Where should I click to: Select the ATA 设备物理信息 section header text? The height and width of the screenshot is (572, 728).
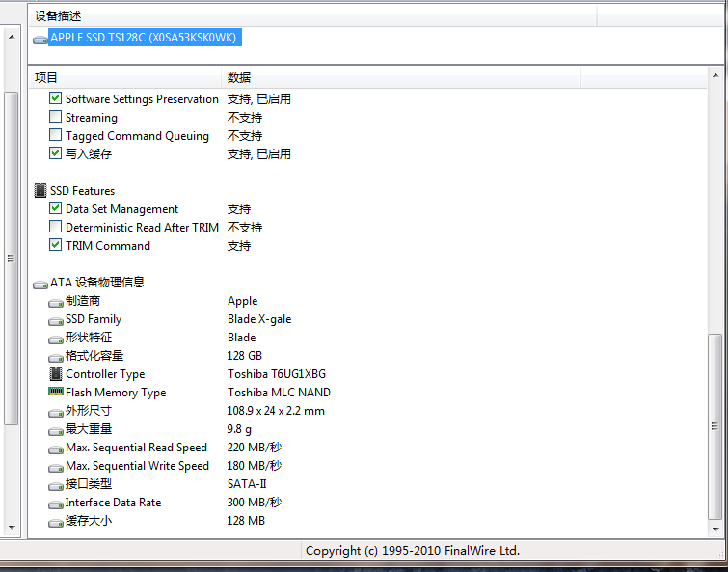tap(97, 283)
